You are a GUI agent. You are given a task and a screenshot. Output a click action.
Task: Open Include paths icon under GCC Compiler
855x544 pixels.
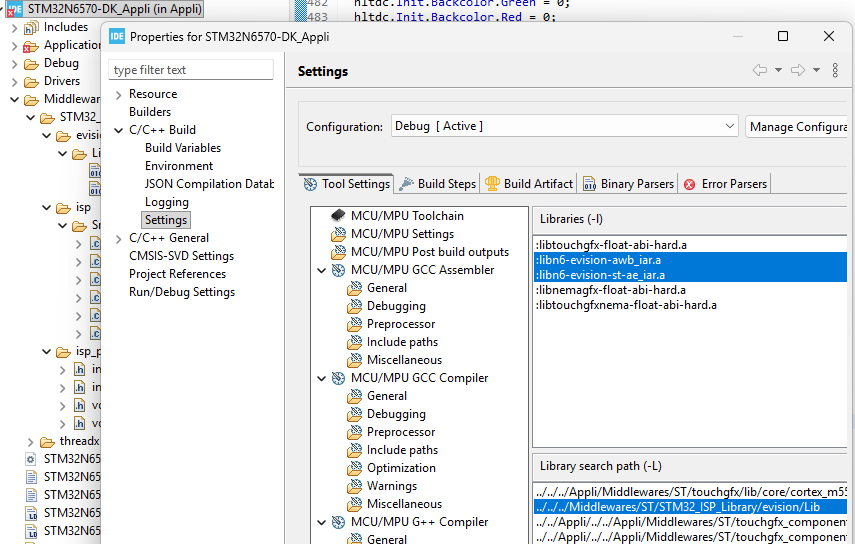tap(354, 450)
